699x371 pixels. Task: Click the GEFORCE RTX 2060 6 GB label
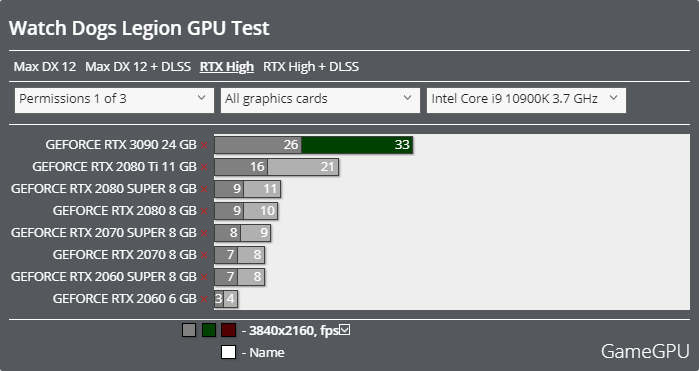point(124,299)
